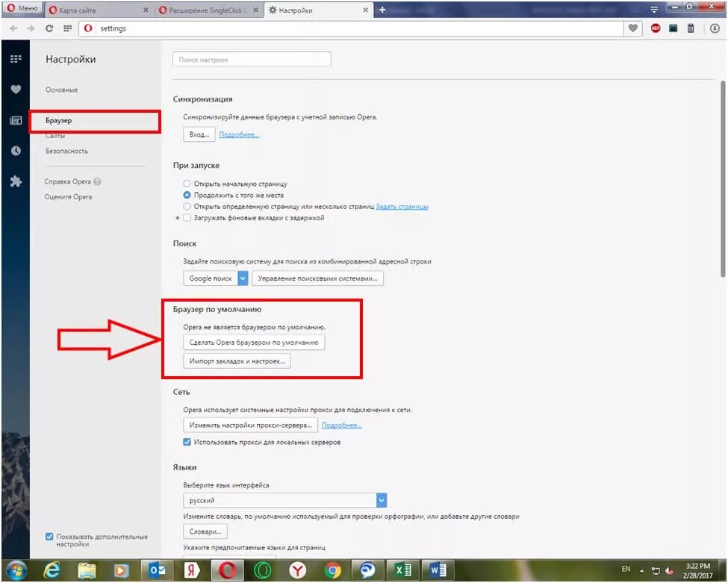This screenshot has width=728, height=583.
Task: Click Изменить настройки прокси-сервера button
Action: tap(251, 425)
